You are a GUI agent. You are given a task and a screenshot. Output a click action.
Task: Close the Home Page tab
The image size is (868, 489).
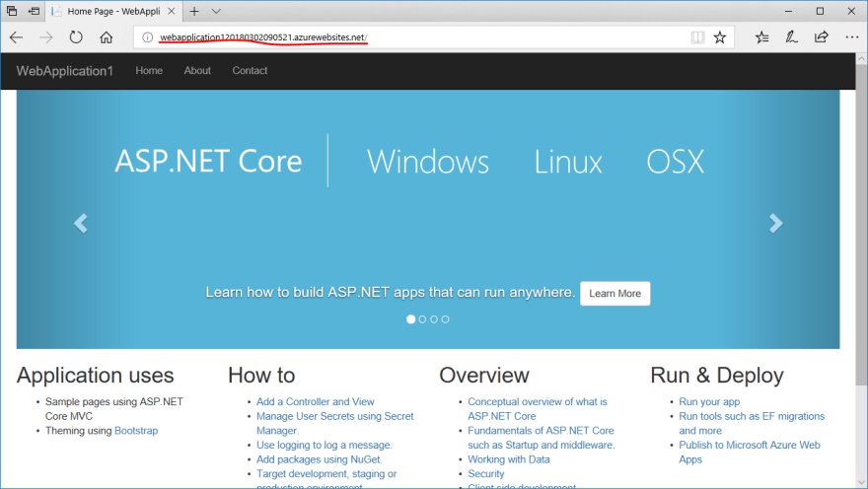[x=172, y=11]
